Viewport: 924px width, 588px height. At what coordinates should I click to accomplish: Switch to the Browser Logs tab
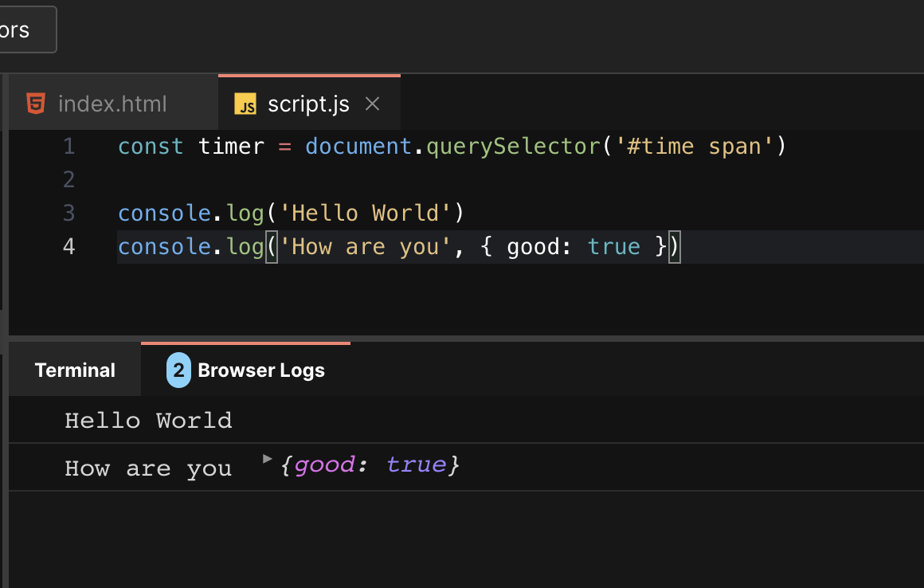click(261, 370)
